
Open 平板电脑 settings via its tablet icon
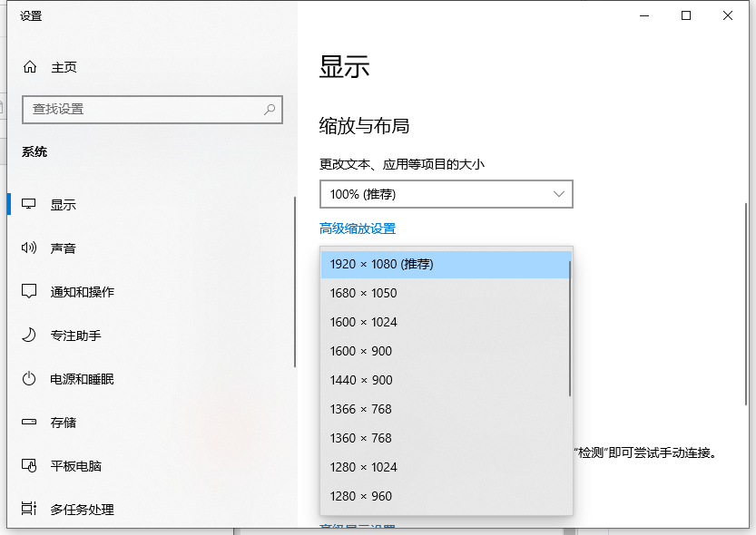tap(28, 465)
